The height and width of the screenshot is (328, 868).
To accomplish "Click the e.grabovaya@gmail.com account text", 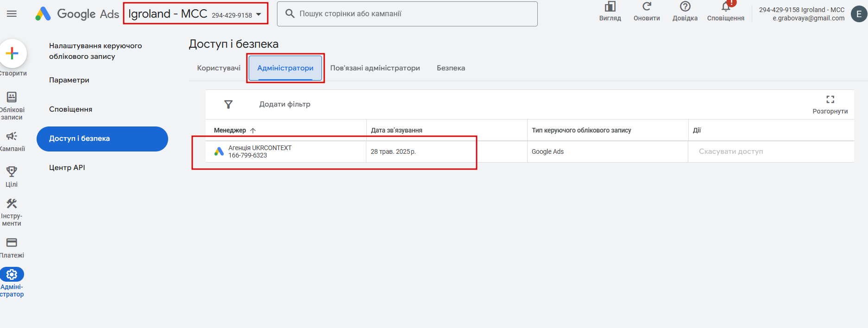I will [808, 18].
